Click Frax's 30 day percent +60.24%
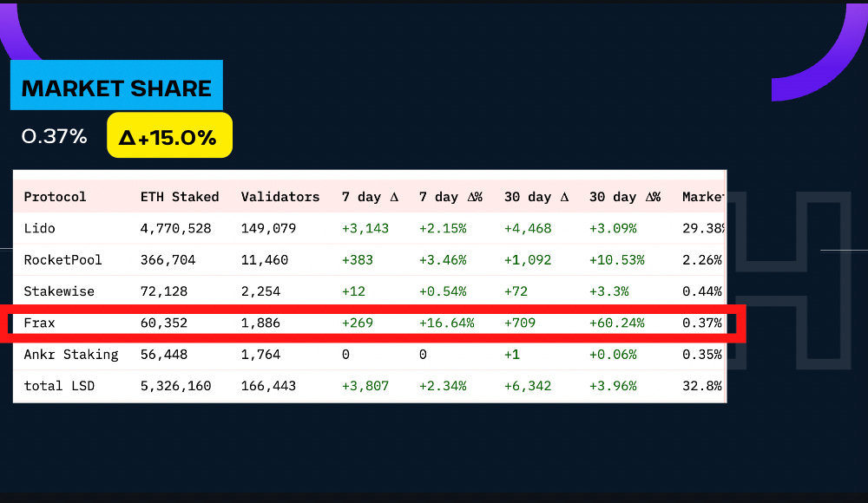 pos(616,323)
